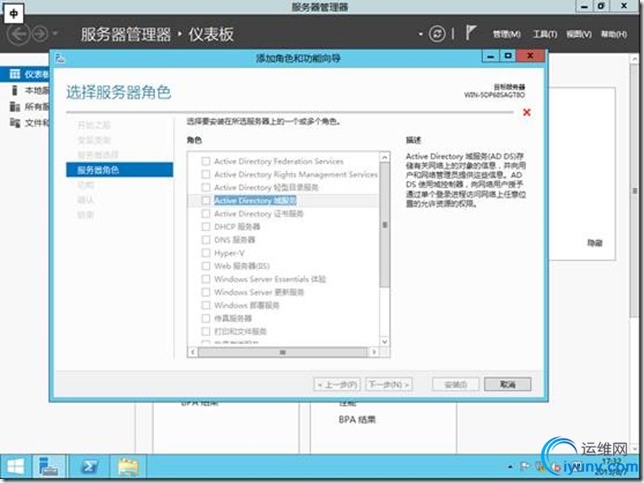This screenshot has width=644, height=483.
Task: Check Active Directory 证书服务 checkbox
Action: [x=206, y=214]
